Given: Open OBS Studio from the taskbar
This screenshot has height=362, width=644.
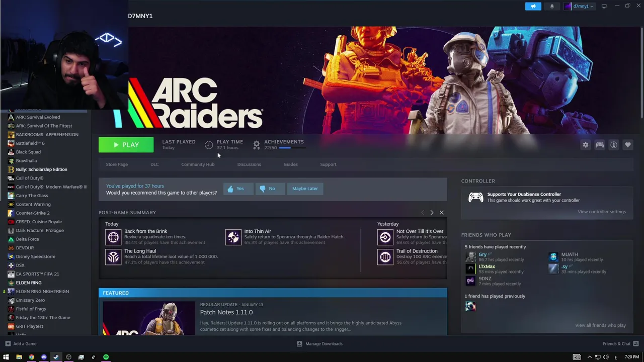Looking at the screenshot, I should click(68, 357).
